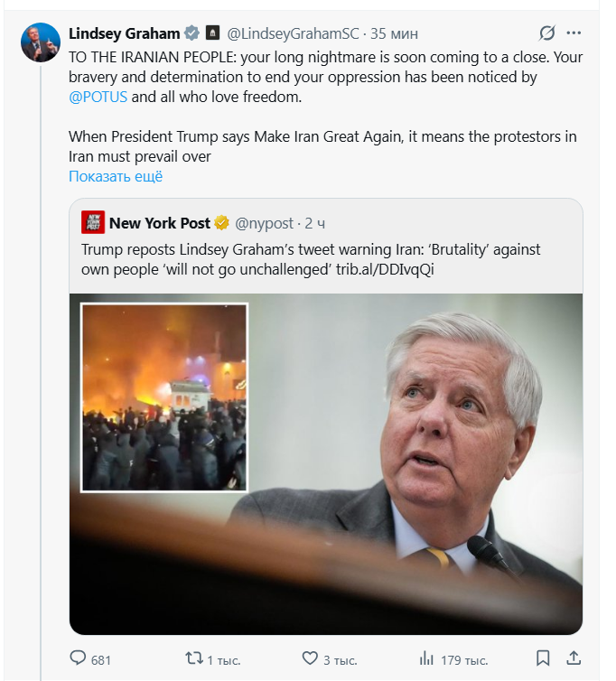The height and width of the screenshot is (681, 616).
Task: Like the post with the heart icon
Action: tap(310, 658)
